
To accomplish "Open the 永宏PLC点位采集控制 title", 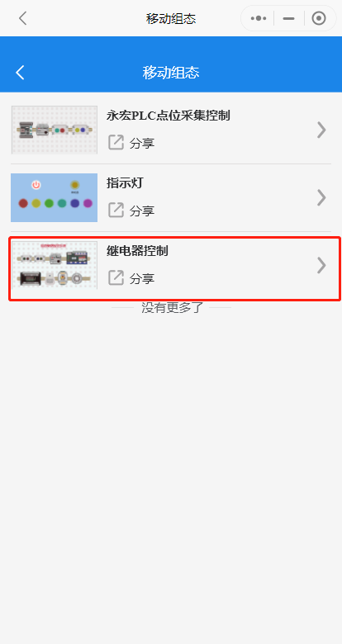I will [x=169, y=116].
